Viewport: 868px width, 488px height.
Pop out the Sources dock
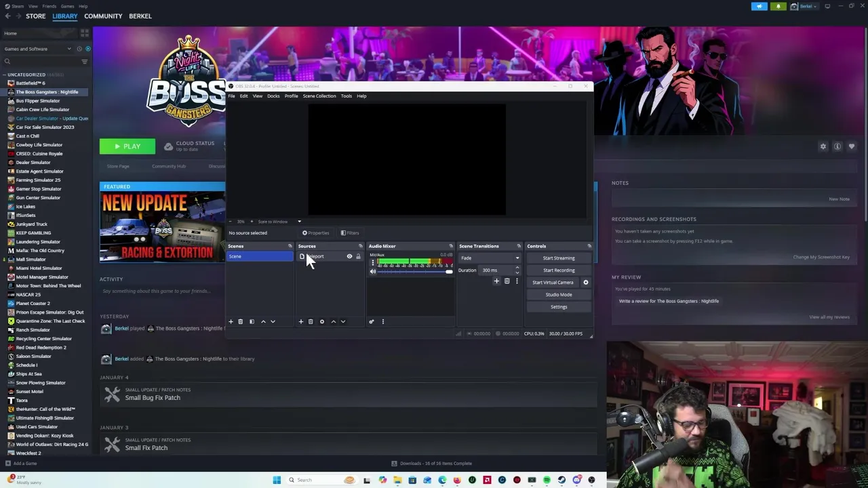tap(361, 246)
